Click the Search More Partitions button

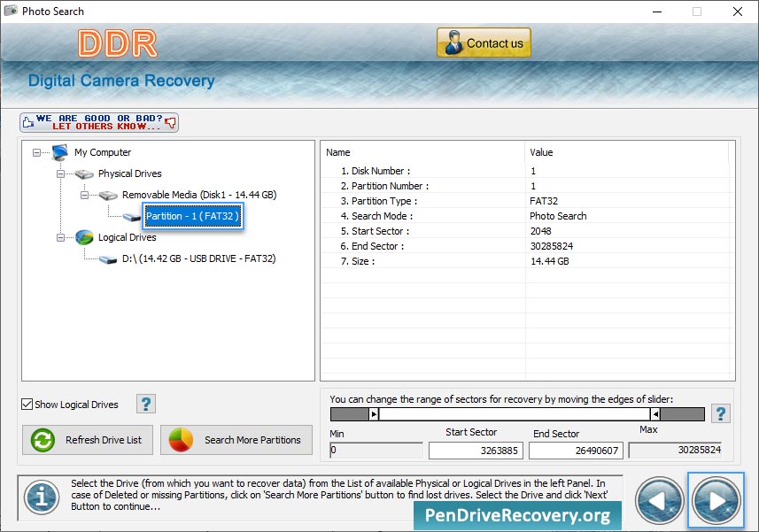click(236, 440)
